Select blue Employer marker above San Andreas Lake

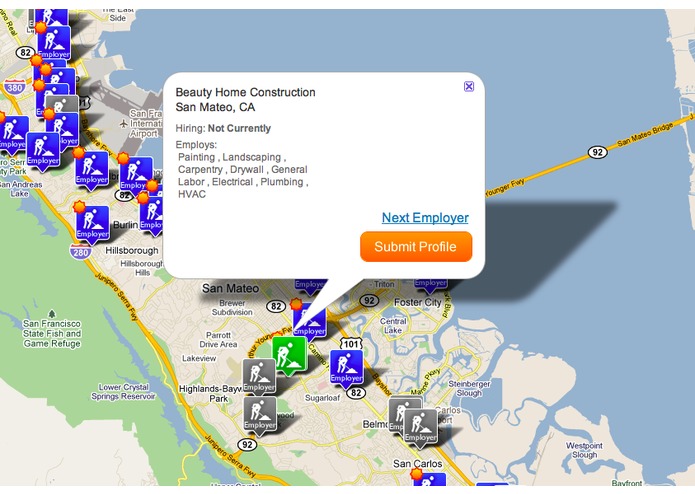(x=43, y=152)
